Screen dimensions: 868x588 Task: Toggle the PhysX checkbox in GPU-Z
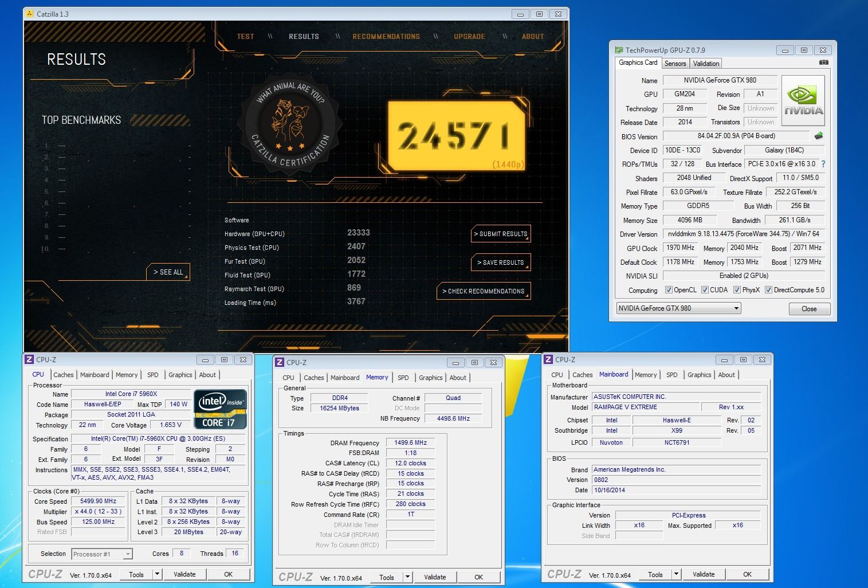tap(737, 290)
